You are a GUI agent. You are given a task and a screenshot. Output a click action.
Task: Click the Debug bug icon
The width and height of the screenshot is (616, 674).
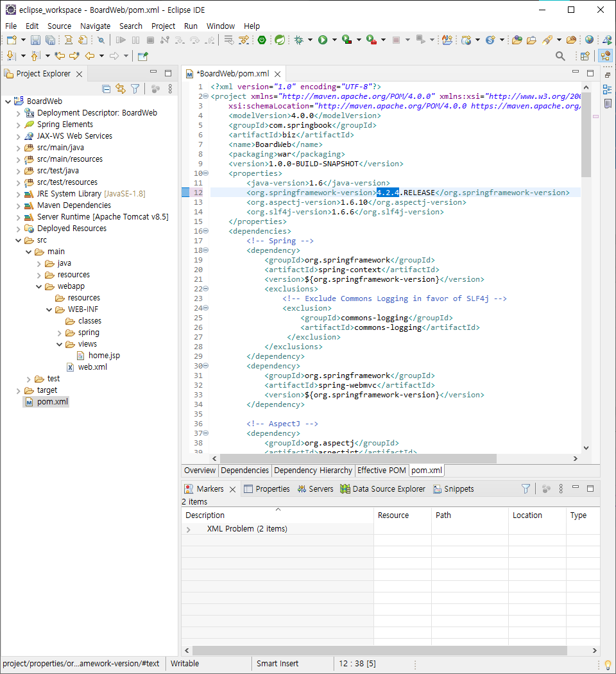[298, 40]
